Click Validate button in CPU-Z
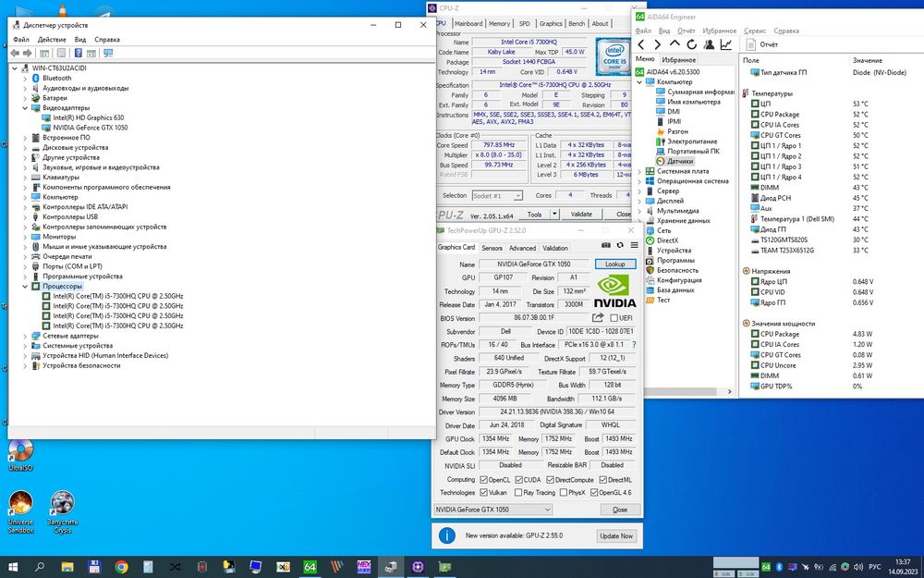924x578 pixels. (x=581, y=215)
